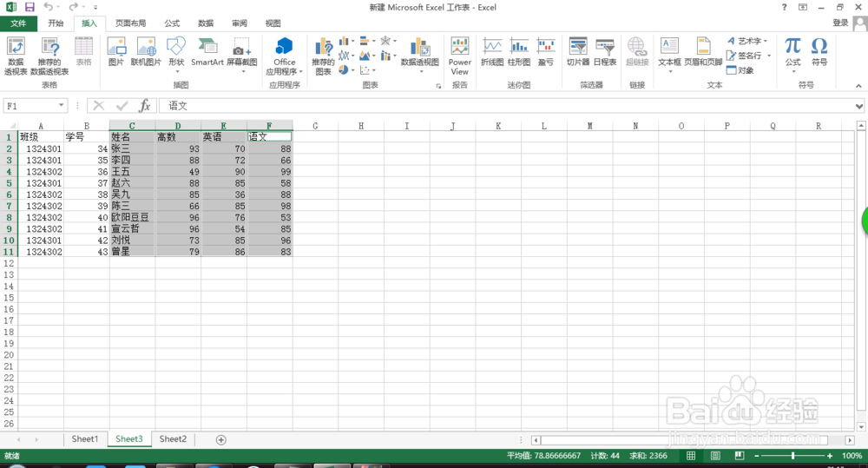
Task: Switch to the Data tab
Action: (206, 23)
